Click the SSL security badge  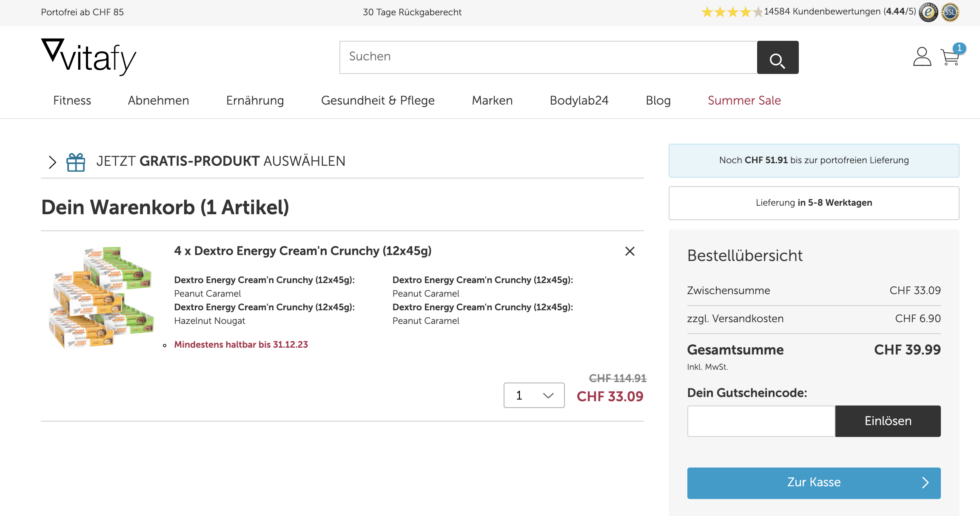pos(950,12)
